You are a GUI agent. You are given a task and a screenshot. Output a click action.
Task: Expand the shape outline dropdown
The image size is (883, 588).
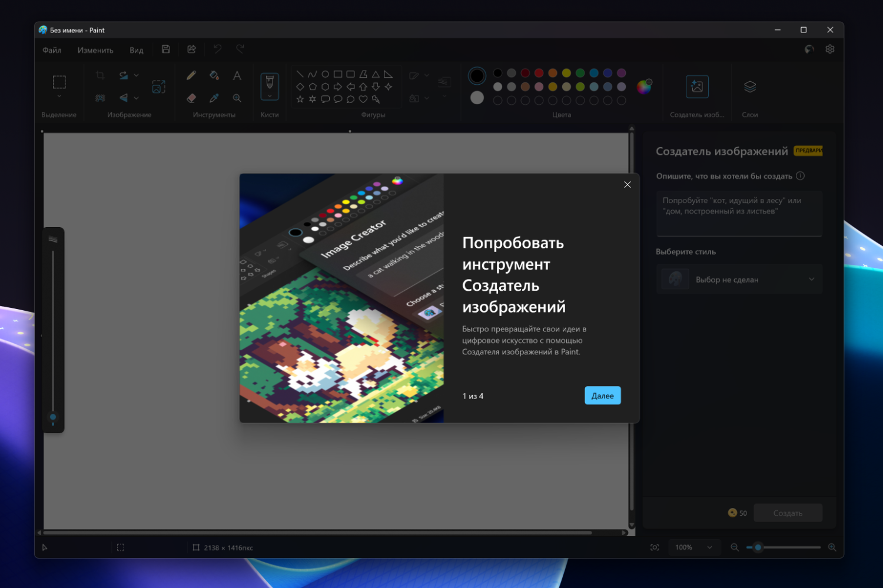427,75
